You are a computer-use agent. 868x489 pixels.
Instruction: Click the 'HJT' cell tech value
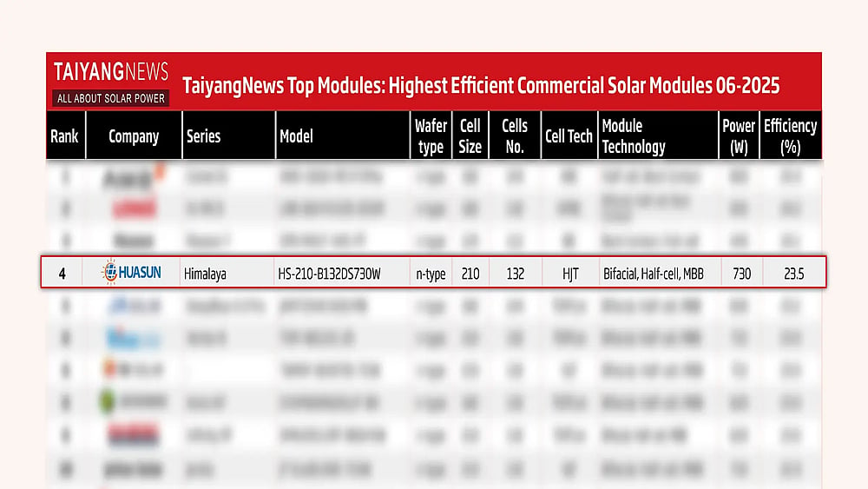pos(570,274)
